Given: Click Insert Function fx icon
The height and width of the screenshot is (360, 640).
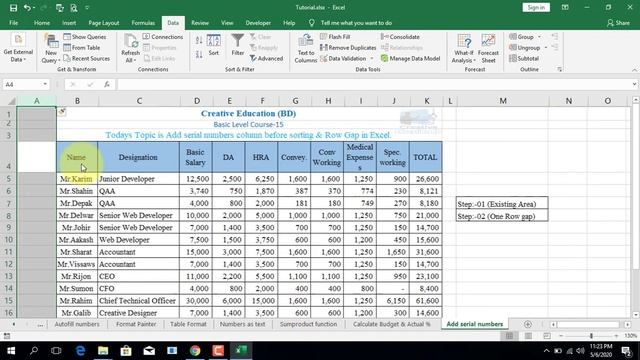Looking at the screenshot, I should click(x=107, y=84).
